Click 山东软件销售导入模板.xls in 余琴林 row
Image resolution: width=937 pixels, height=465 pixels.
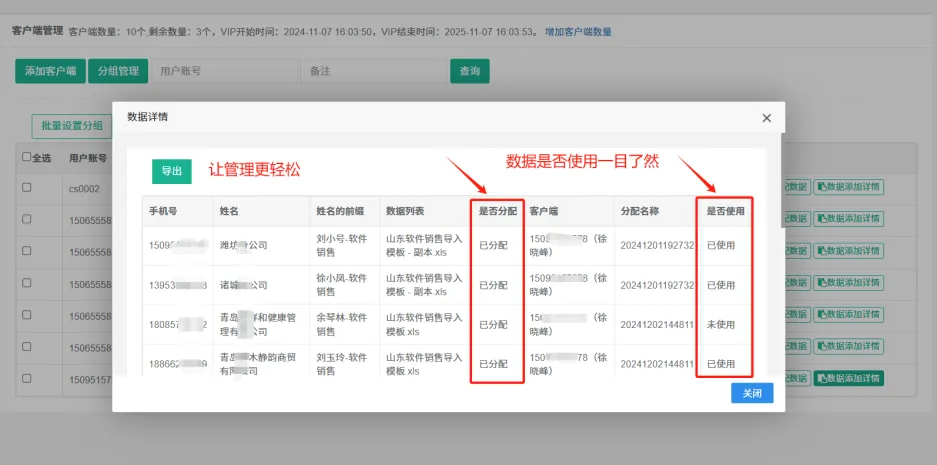coord(424,325)
